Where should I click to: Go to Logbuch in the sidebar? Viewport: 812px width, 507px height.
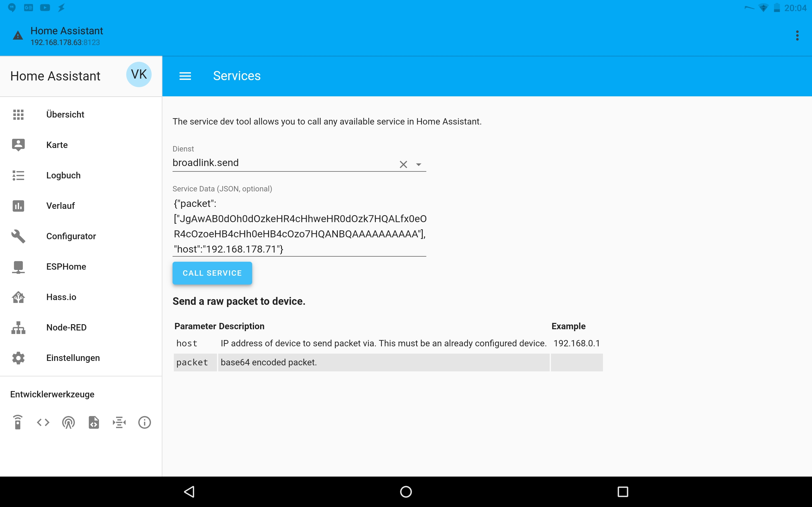tap(63, 175)
